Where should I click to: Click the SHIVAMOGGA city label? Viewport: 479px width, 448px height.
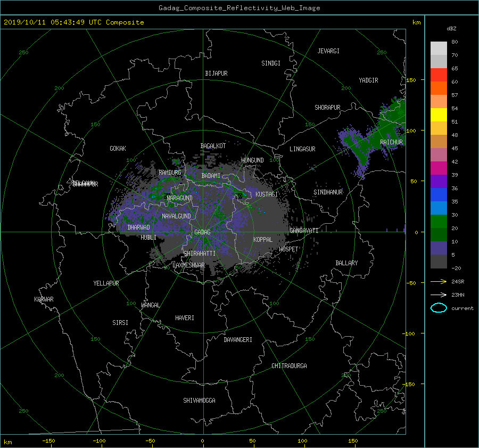pyautogui.click(x=199, y=400)
